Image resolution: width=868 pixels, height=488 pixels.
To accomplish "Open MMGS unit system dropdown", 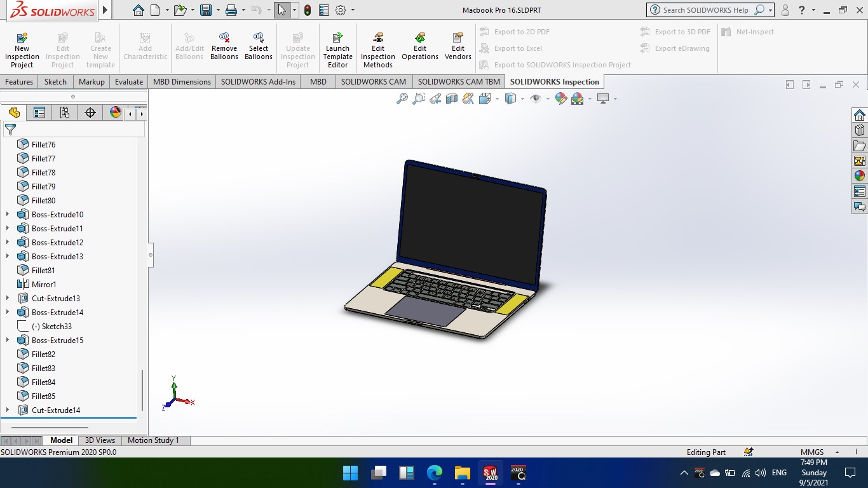I will (837, 452).
